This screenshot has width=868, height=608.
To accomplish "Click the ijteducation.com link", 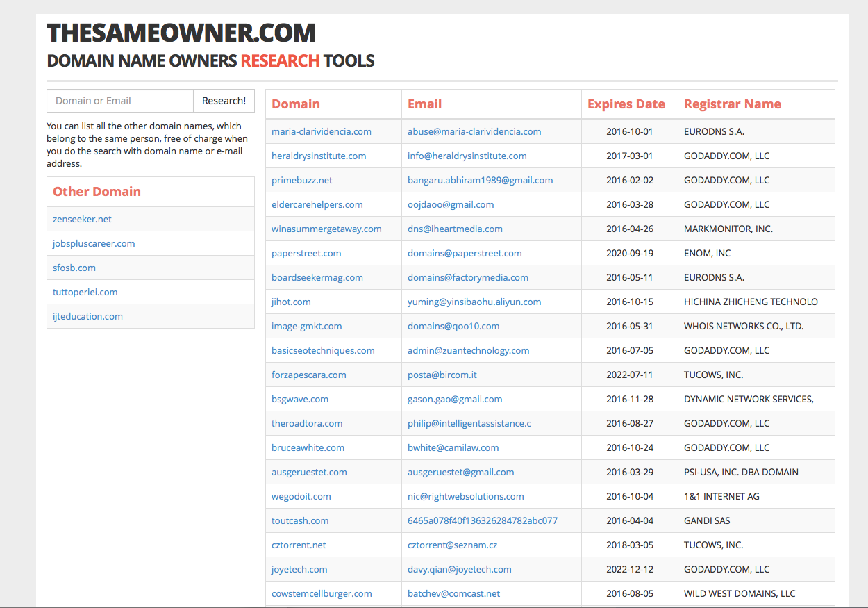I will pyautogui.click(x=87, y=315).
